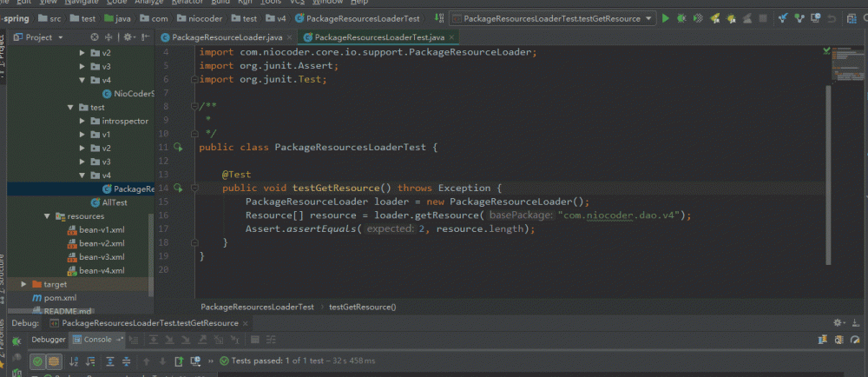868x377 pixels.
Task: Click PackageResourcesLoaderTest editor breadcrumb
Action: (x=257, y=307)
